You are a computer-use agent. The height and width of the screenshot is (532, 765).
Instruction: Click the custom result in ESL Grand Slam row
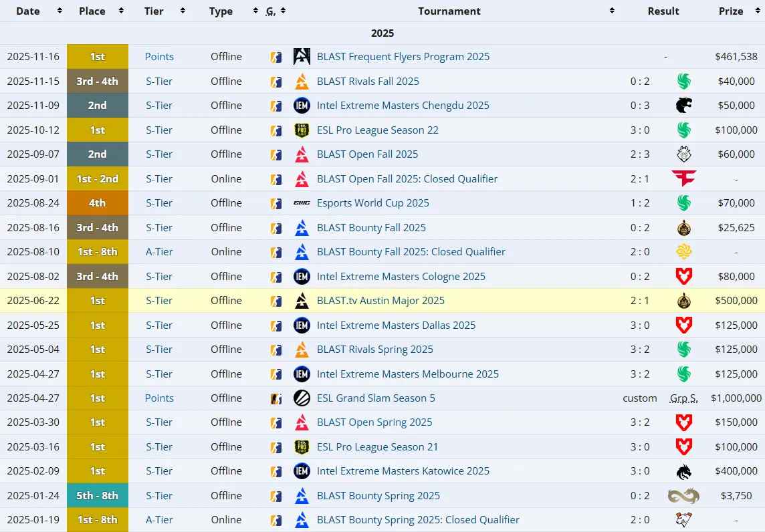click(x=639, y=398)
